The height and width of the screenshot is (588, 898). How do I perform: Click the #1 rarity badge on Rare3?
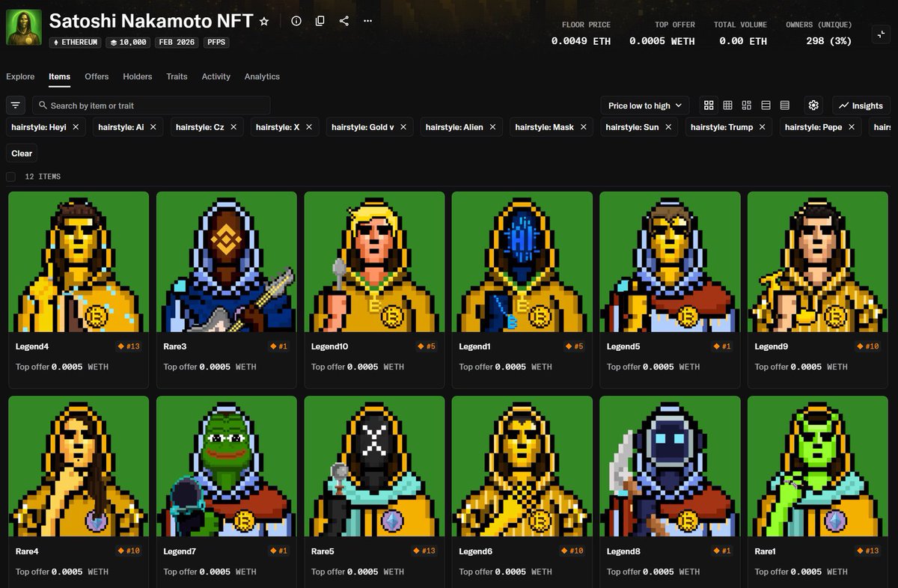click(x=278, y=346)
